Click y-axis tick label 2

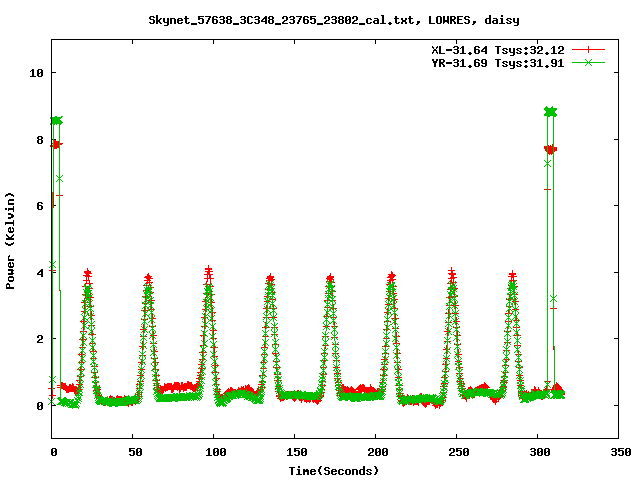pyautogui.click(x=40, y=339)
